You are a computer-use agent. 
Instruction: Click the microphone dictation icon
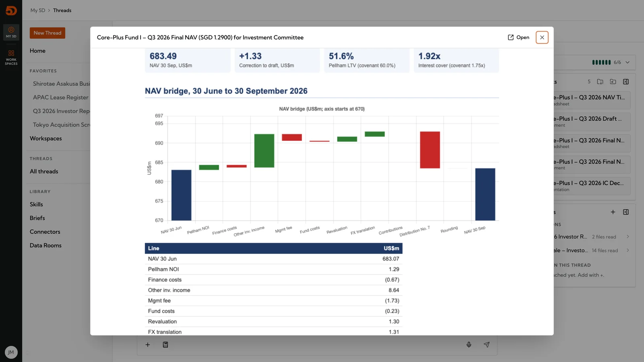coord(469,345)
